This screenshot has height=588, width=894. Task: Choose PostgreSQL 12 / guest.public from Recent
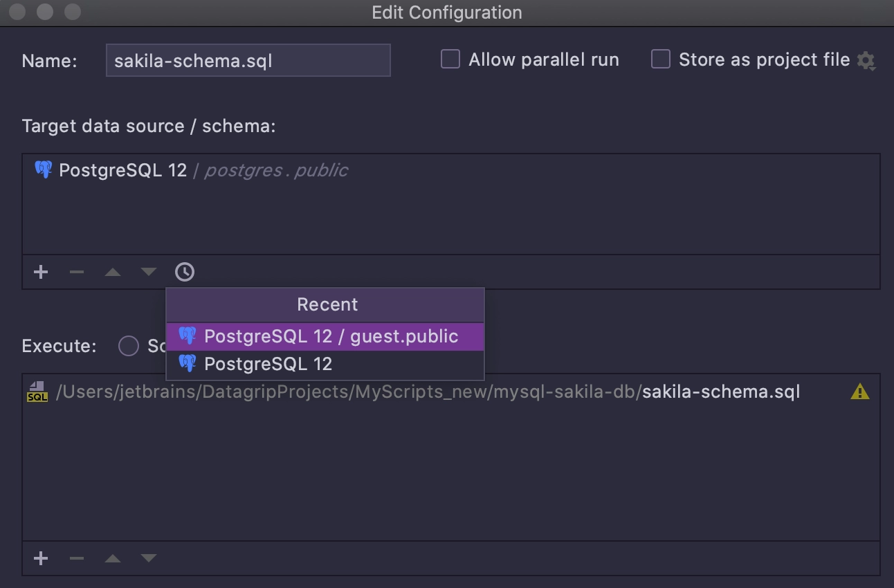(325, 336)
